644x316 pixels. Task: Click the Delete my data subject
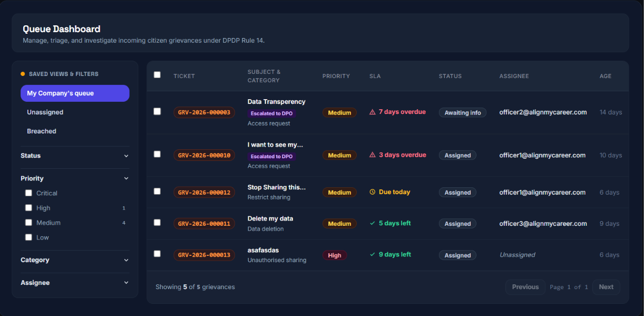point(270,218)
